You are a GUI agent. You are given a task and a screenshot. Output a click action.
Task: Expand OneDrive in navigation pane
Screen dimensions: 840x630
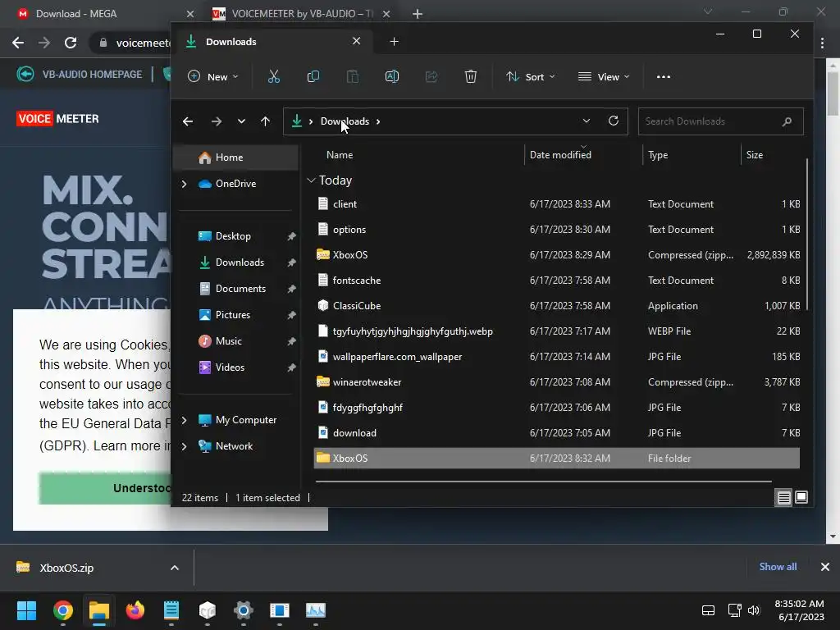coord(184,184)
